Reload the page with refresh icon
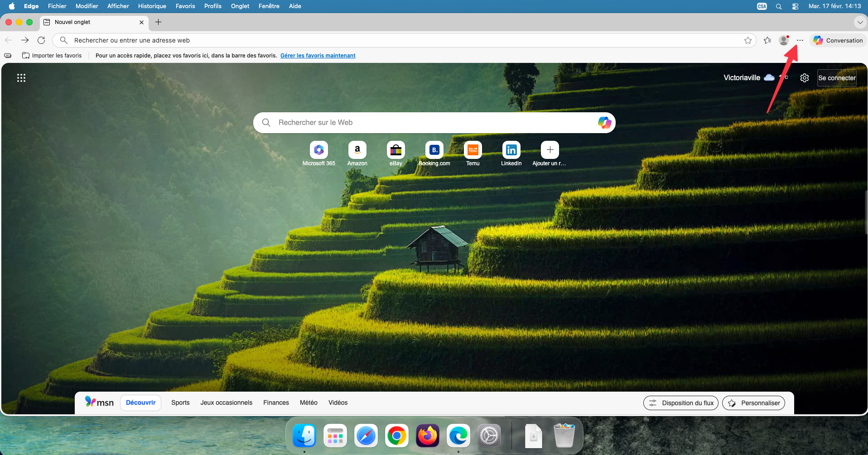The height and width of the screenshot is (455, 868). point(41,40)
